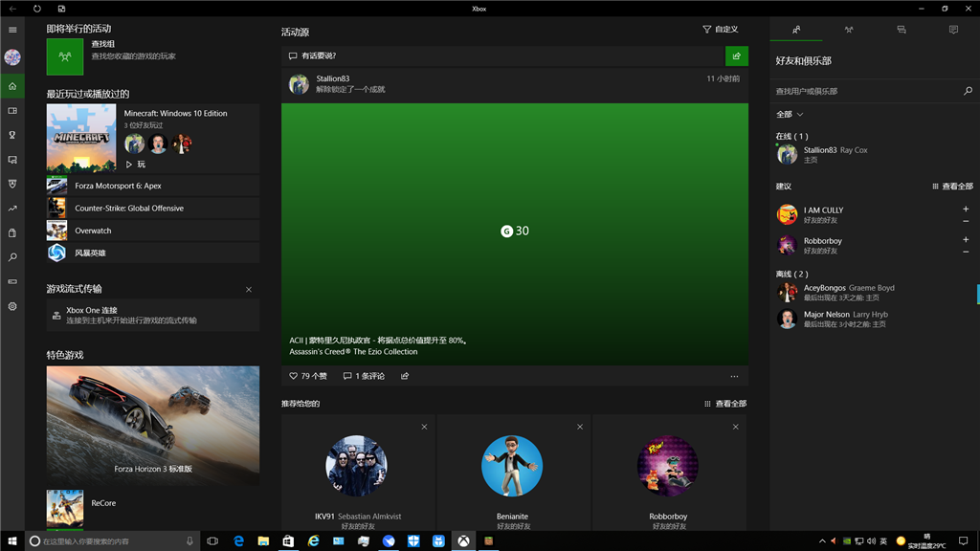Like the Stallion83 post with 79 个赞
Screen dimensions: 980x551
coord(308,376)
